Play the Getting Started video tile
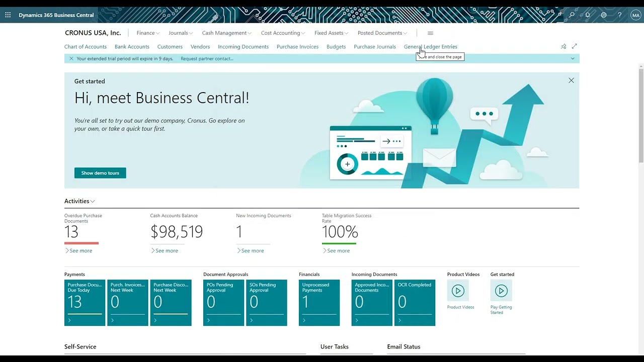644x362 pixels. 501,291
